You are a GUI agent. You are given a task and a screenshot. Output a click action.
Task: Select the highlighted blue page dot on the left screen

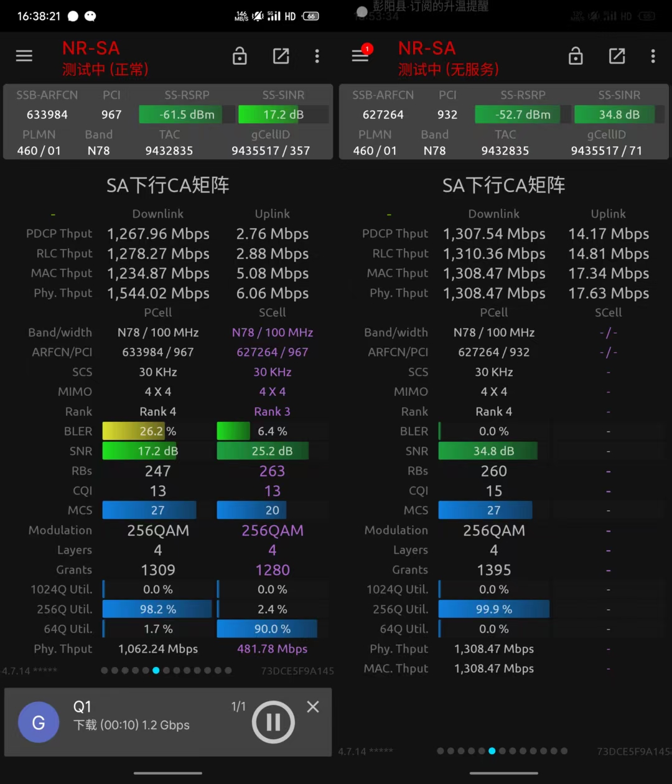pos(156,670)
